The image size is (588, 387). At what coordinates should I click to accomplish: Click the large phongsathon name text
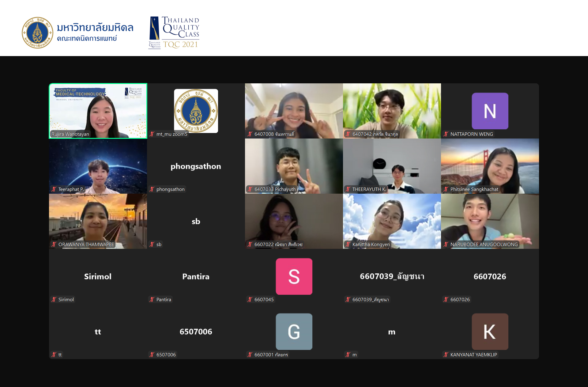tap(196, 166)
